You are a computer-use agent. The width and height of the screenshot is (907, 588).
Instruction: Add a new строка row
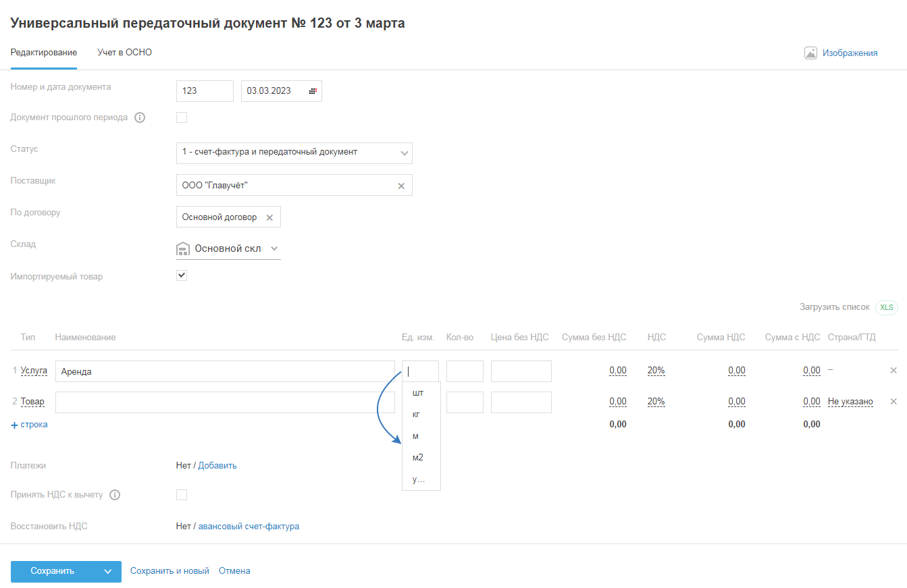[x=29, y=425]
